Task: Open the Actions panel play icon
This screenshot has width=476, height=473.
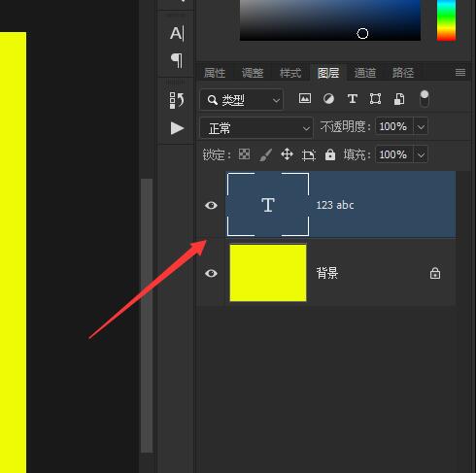Action: (177, 128)
